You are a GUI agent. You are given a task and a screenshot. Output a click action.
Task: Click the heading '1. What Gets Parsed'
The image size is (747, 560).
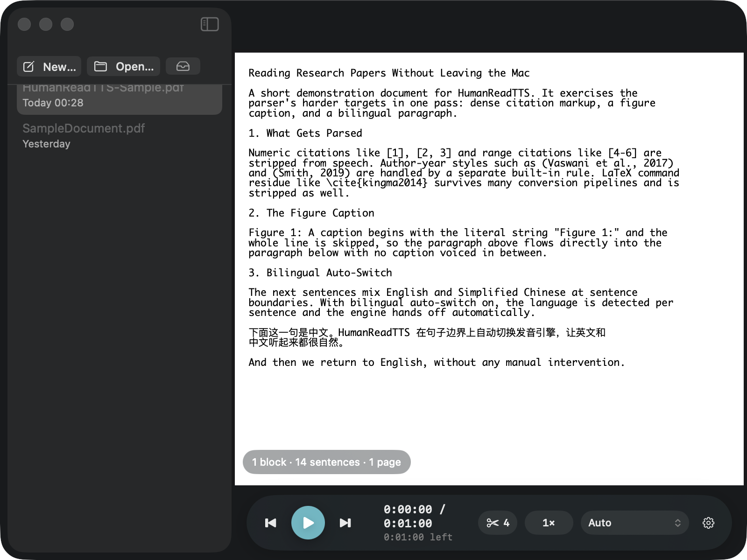pos(305,133)
